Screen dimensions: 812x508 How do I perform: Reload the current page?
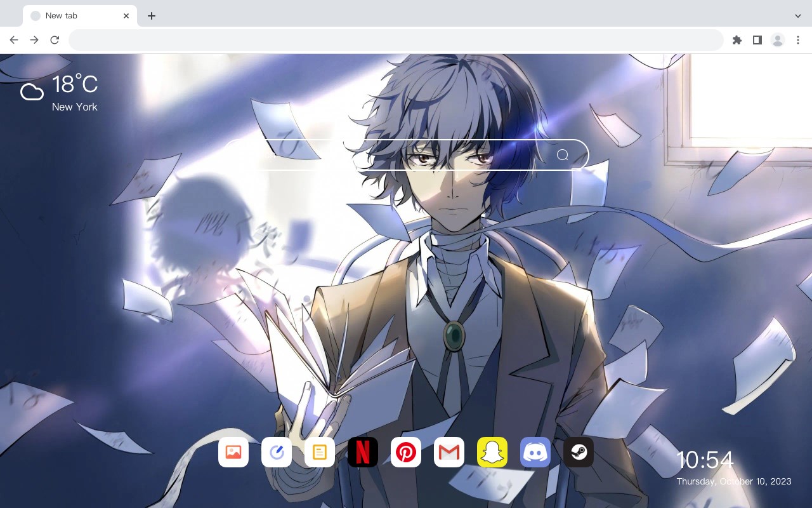55,40
